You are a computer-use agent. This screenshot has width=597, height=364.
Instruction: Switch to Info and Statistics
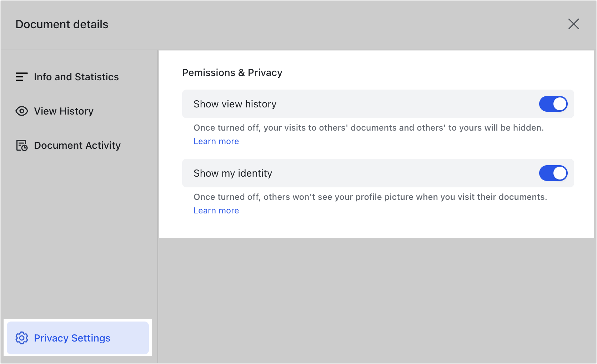point(76,77)
